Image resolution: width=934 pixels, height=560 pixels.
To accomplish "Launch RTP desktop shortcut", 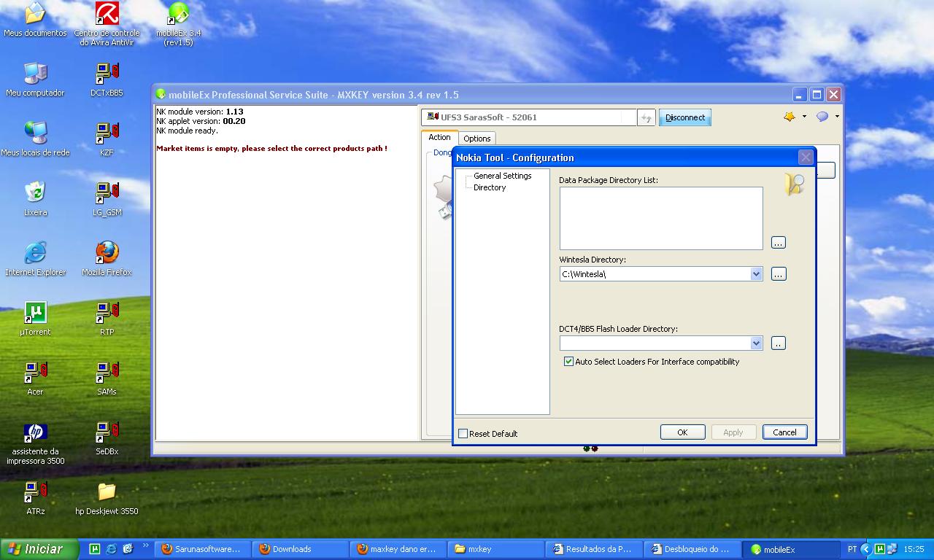I will click(107, 319).
